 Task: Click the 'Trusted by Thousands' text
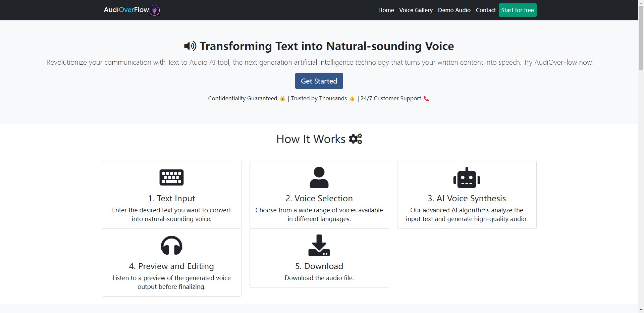319,98
